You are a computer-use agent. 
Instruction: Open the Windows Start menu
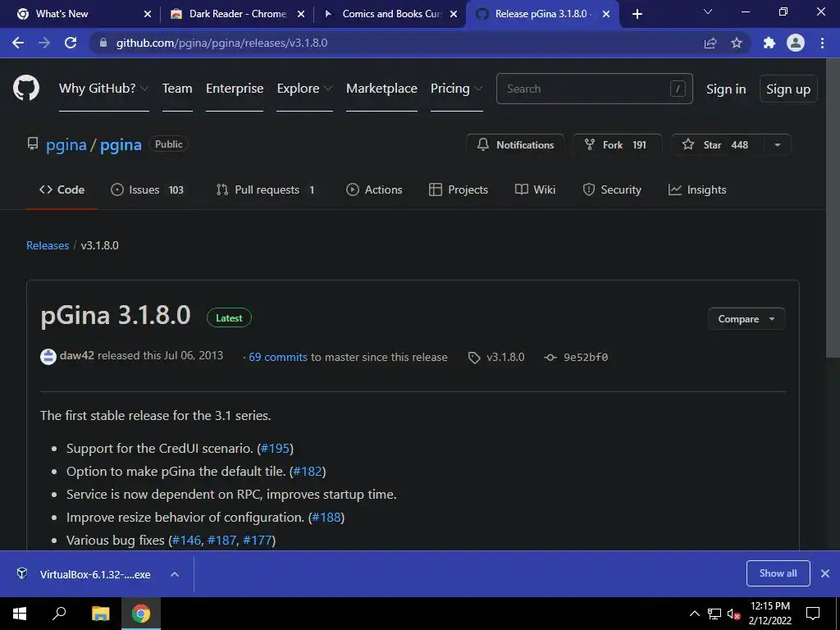click(x=20, y=614)
